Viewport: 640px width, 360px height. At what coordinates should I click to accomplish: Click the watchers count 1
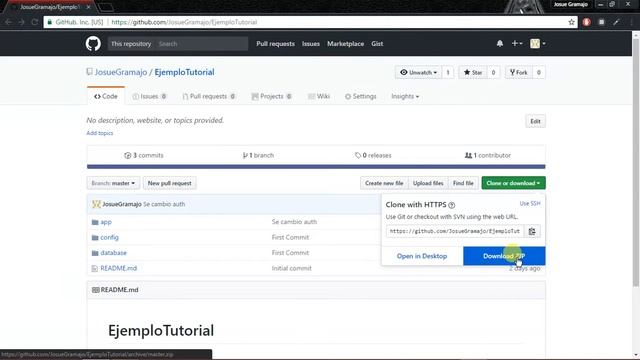448,72
